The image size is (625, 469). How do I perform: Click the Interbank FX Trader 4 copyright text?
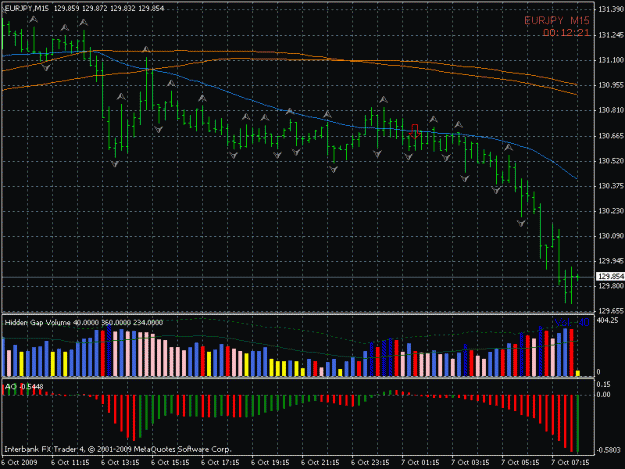[118, 449]
